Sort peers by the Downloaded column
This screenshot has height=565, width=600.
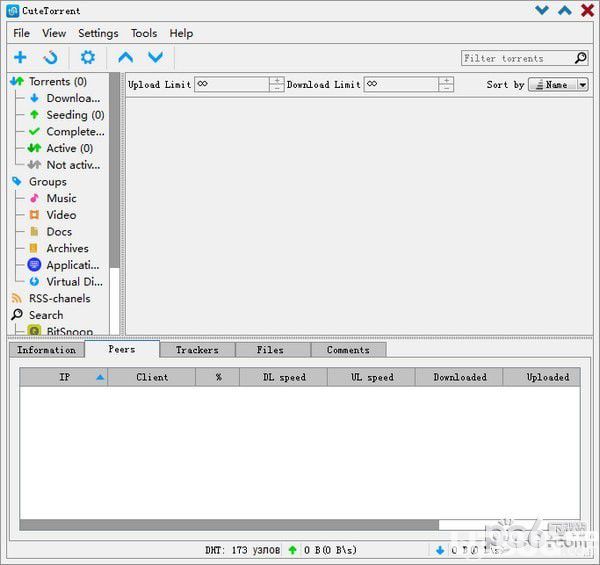[460, 377]
